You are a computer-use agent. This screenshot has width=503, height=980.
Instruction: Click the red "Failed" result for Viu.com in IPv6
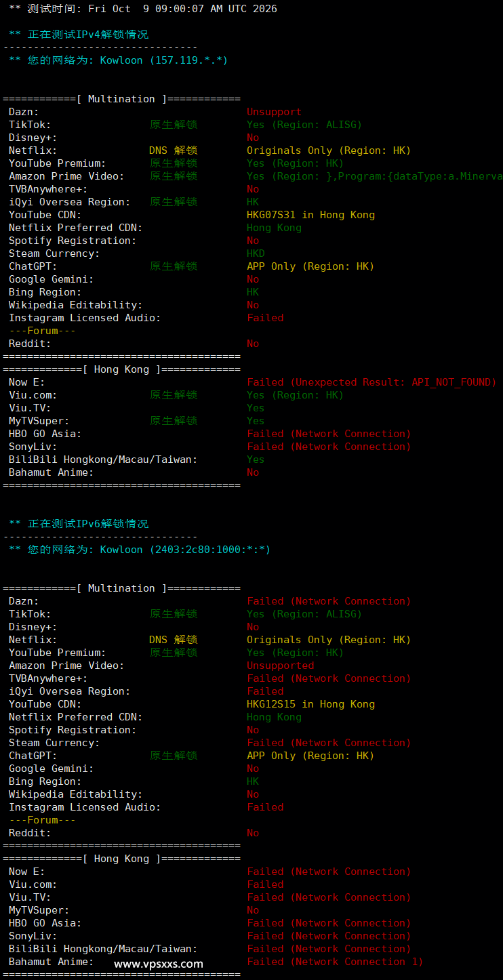pos(265,884)
